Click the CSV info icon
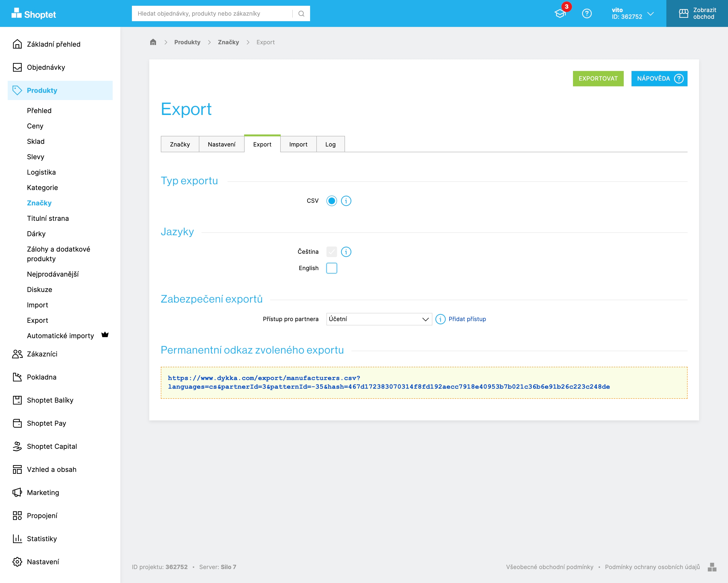This screenshot has width=728, height=583. point(346,201)
